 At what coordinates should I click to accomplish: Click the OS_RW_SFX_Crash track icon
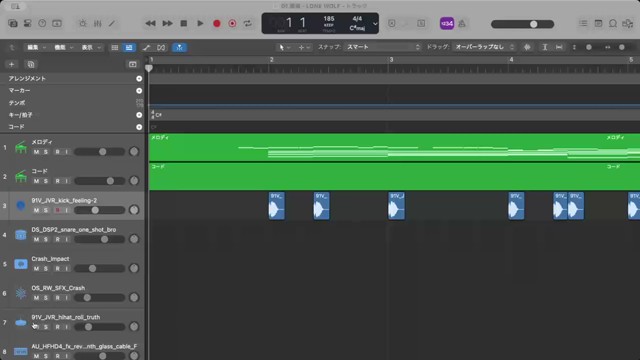(x=20, y=293)
